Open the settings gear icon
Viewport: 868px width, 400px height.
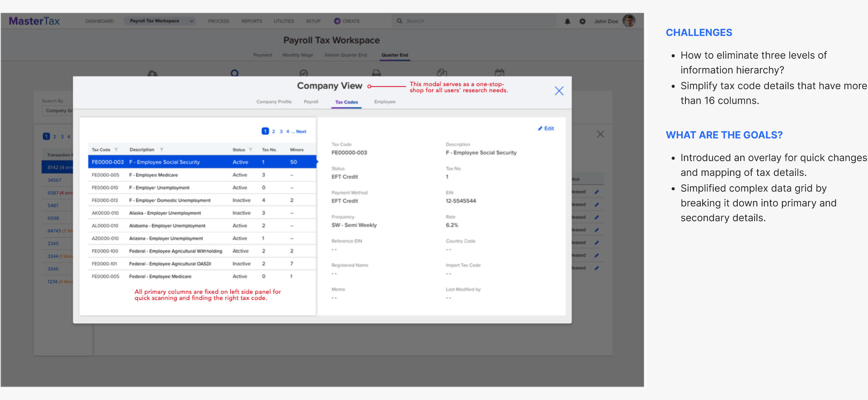tap(583, 21)
